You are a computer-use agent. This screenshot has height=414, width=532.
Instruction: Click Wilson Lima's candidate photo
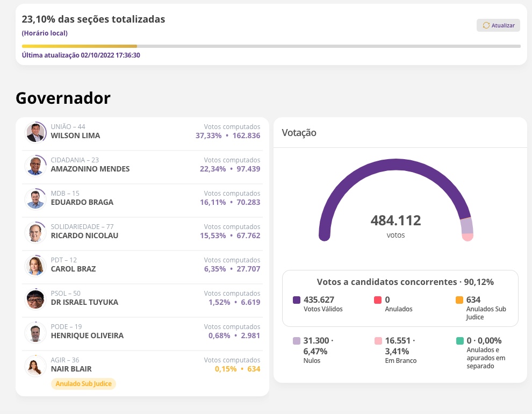[35, 132]
